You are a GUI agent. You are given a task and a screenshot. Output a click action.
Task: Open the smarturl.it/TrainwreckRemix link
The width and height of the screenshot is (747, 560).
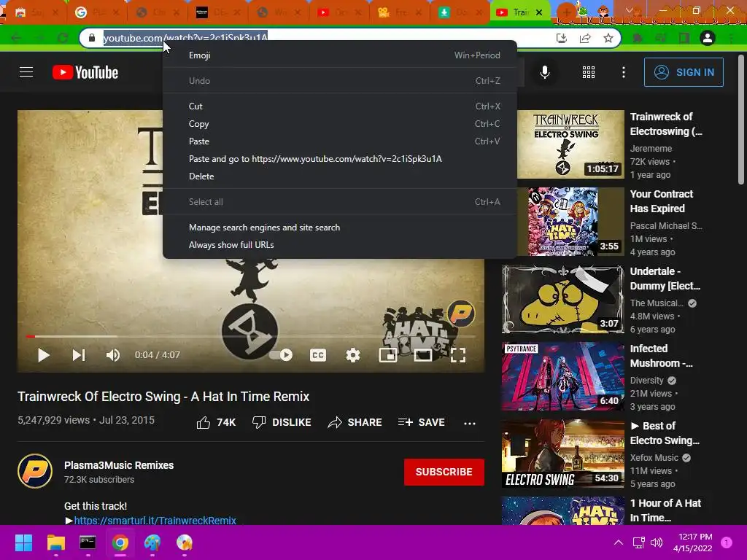click(155, 521)
